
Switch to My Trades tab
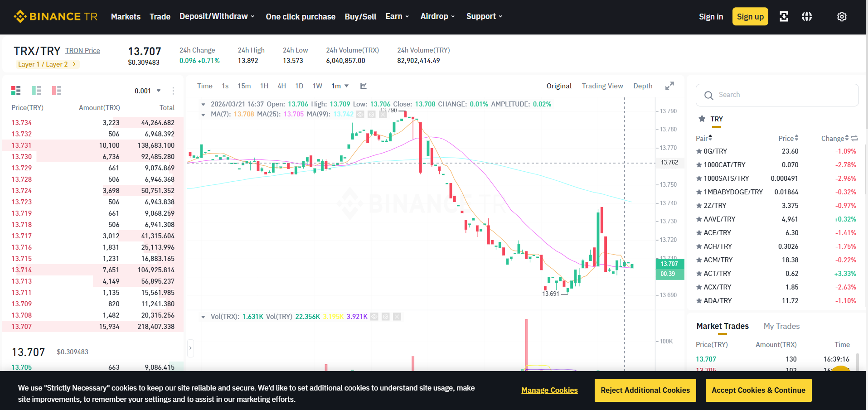click(781, 326)
